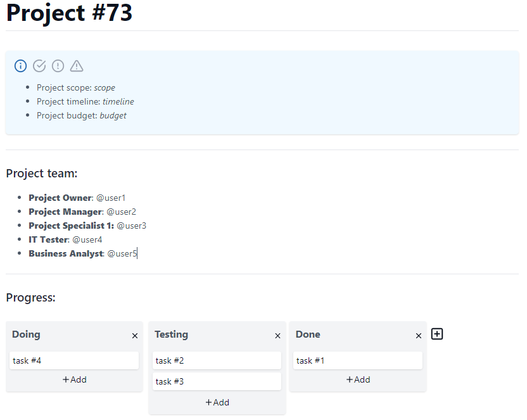Click the plus icon to add a column
The height and width of the screenshot is (420, 527).
pos(437,334)
